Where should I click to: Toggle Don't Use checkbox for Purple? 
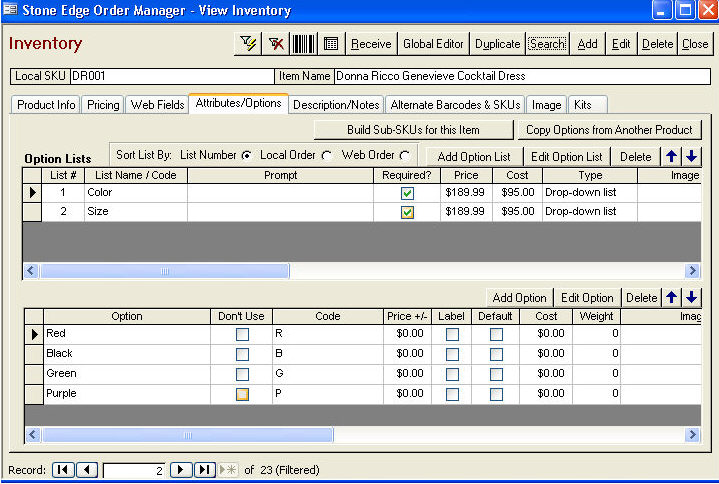click(242, 394)
